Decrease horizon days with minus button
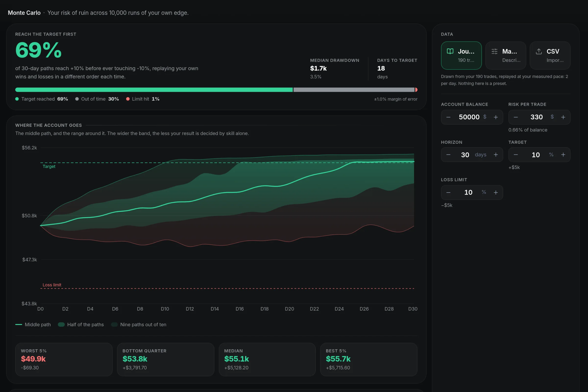 coord(448,155)
